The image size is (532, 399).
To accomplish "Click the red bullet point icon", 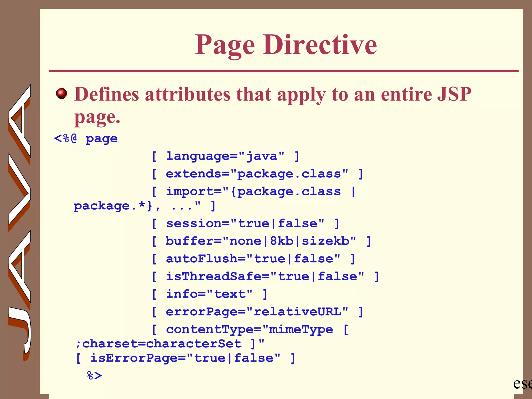I will click(62, 93).
